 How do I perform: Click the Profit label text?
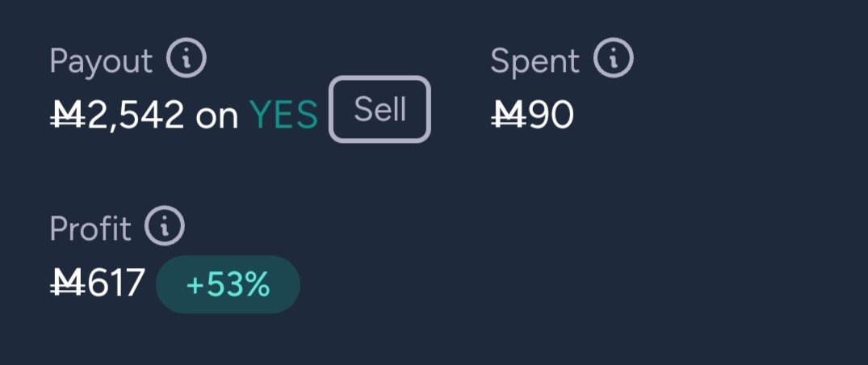[90, 229]
